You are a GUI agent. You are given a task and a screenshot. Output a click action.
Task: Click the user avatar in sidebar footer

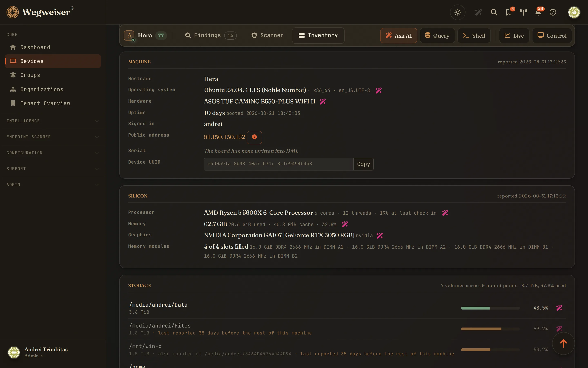[x=14, y=352]
